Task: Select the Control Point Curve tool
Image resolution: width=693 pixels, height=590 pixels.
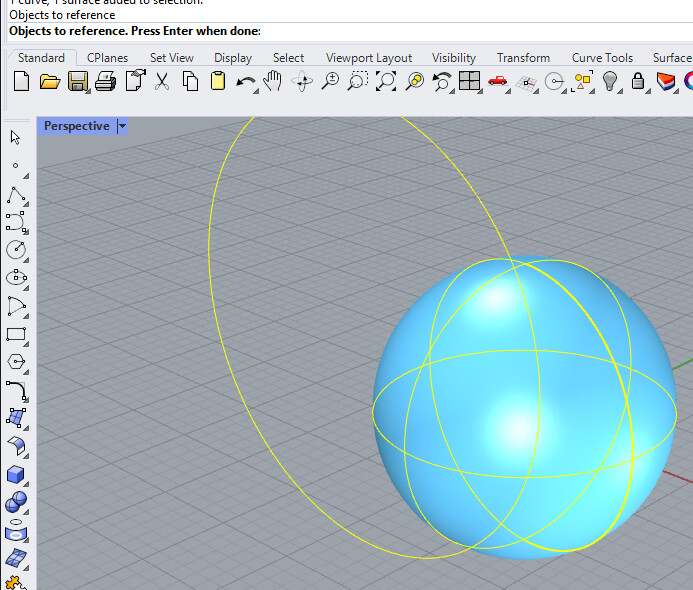Action: (17, 222)
